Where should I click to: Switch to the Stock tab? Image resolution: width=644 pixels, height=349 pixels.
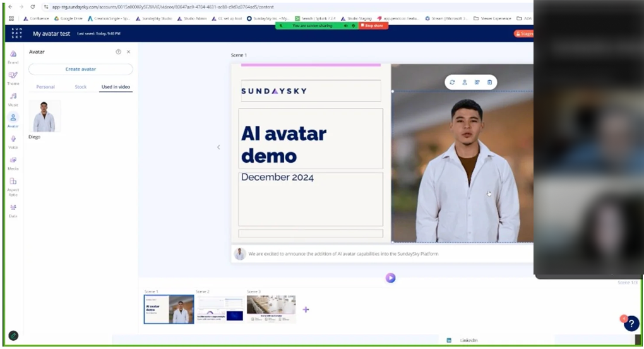tap(81, 87)
